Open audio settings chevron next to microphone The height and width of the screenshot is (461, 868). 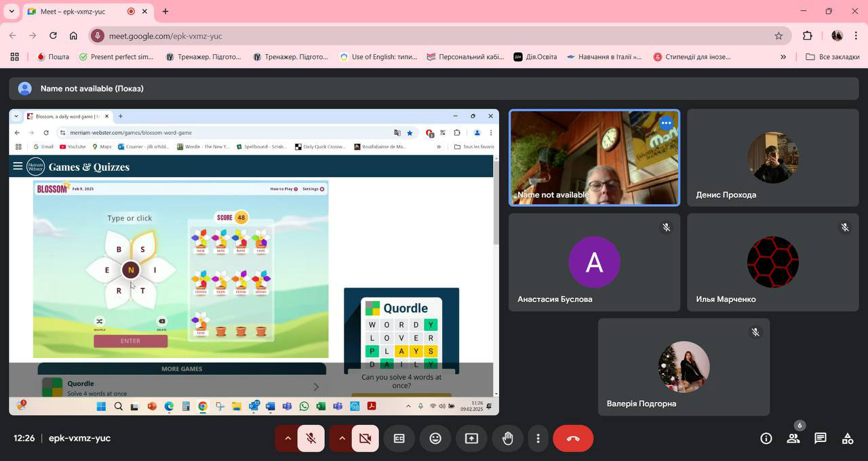288,439
